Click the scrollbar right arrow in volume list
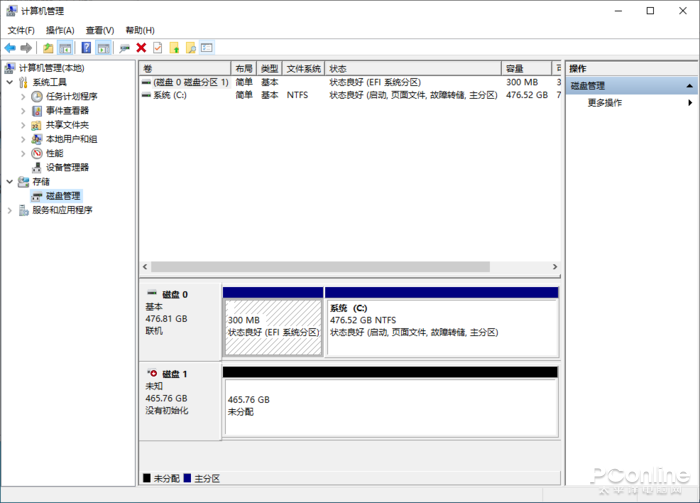 coord(555,266)
